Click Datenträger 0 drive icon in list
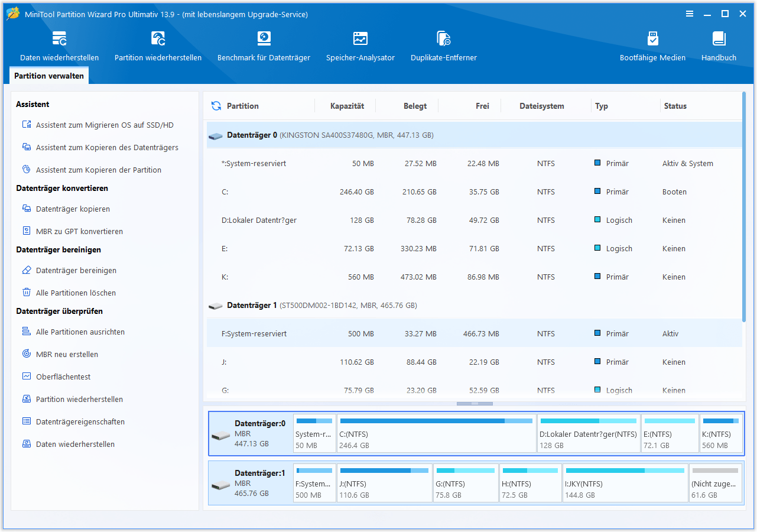The image size is (757, 532). coord(216,135)
